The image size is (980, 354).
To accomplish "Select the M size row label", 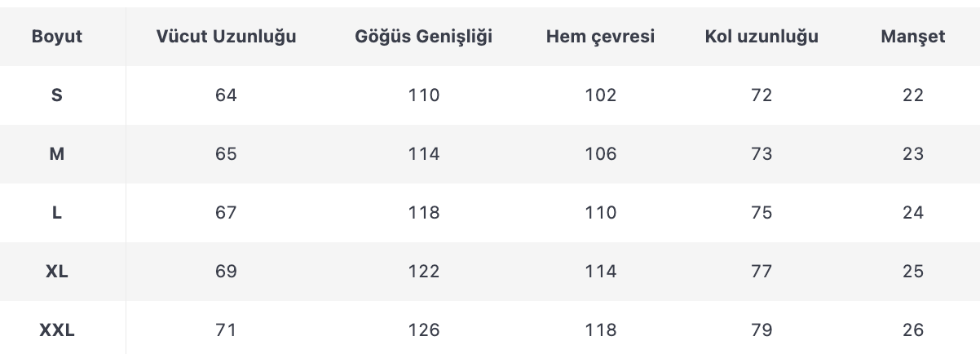I will [57, 154].
